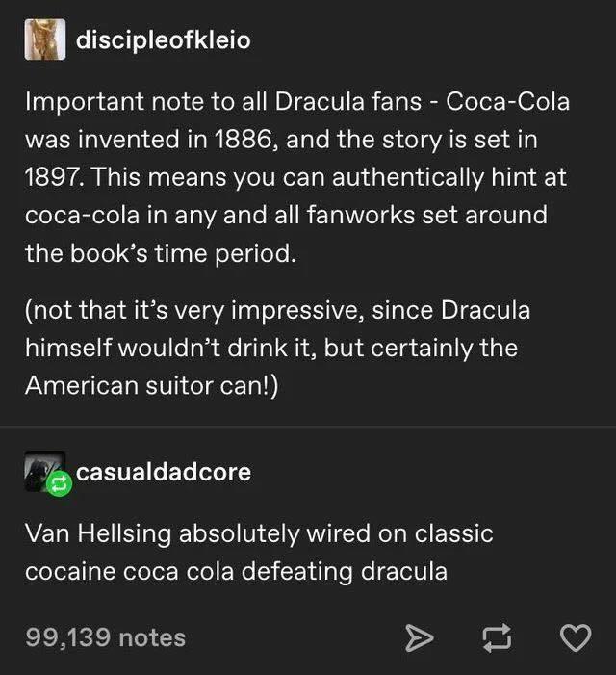Open casualdadcore's avatar image
Viewport: 616px width, 675px height.
coord(41,472)
